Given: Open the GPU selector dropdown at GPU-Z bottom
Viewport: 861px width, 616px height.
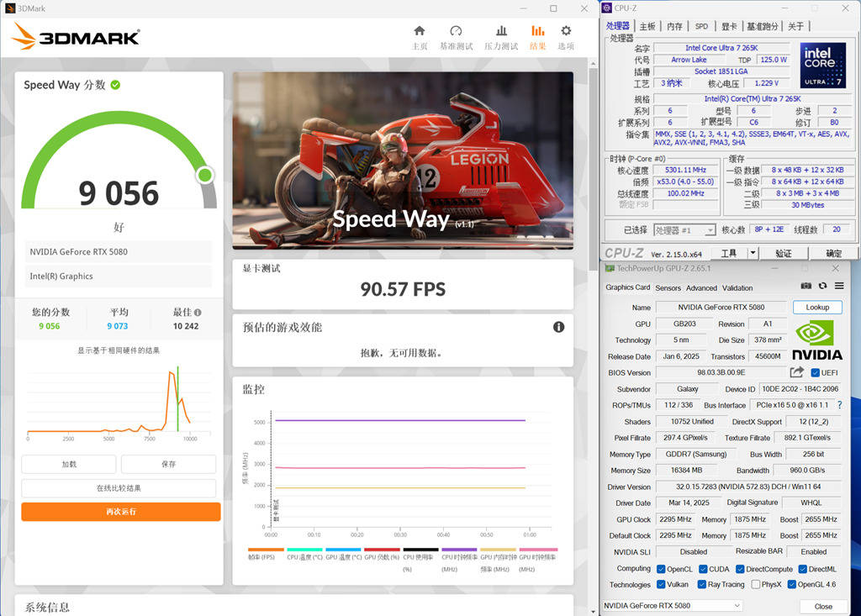Looking at the screenshot, I should point(672,606).
